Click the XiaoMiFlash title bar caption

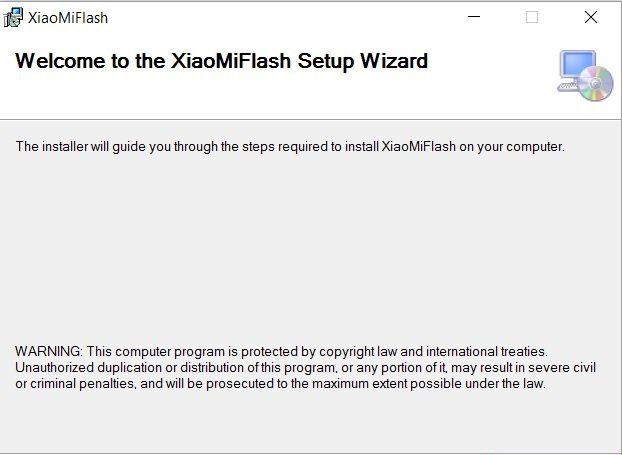68,18
